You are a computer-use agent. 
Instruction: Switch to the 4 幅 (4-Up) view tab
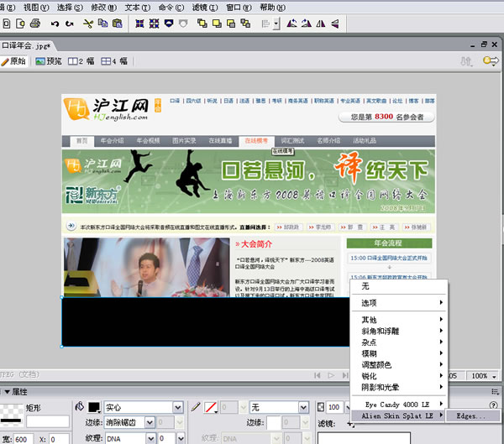pos(114,61)
